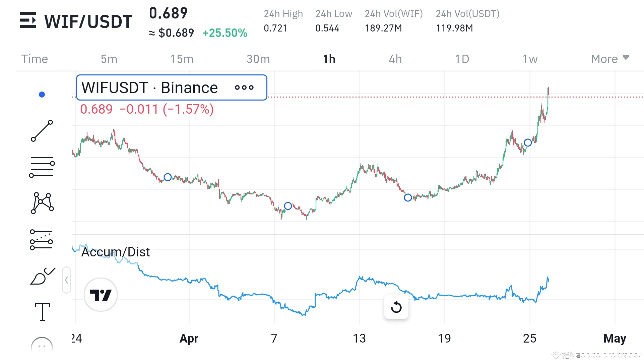Viewport: 644px width, 362px height.
Task: Switch to the 4h timeframe
Action: pyautogui.click(x=395, y=59)
